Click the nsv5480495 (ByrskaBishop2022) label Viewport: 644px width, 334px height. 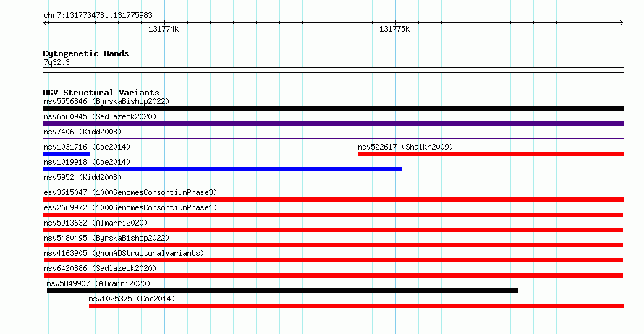point(106,238)
